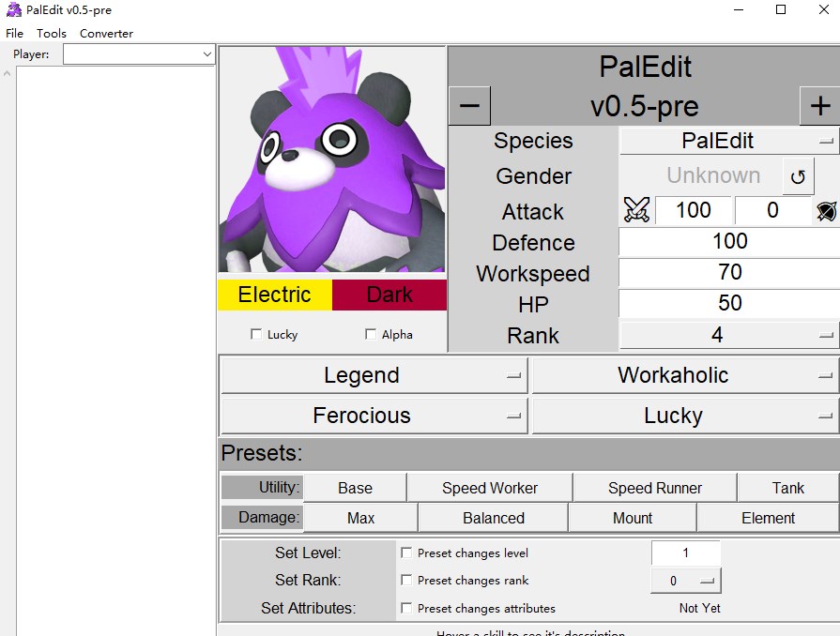Open the Player combo box
840x636 pixels.
click(139, 54)
